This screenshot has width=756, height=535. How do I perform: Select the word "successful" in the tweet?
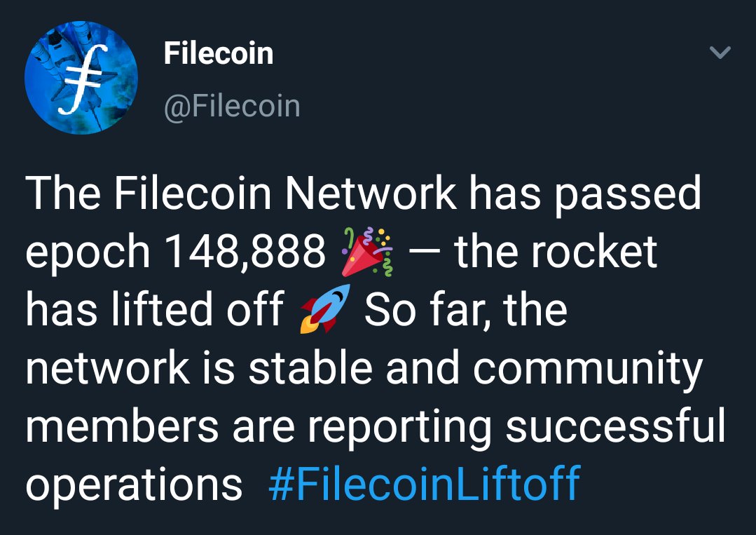click(x=615, y=424)
